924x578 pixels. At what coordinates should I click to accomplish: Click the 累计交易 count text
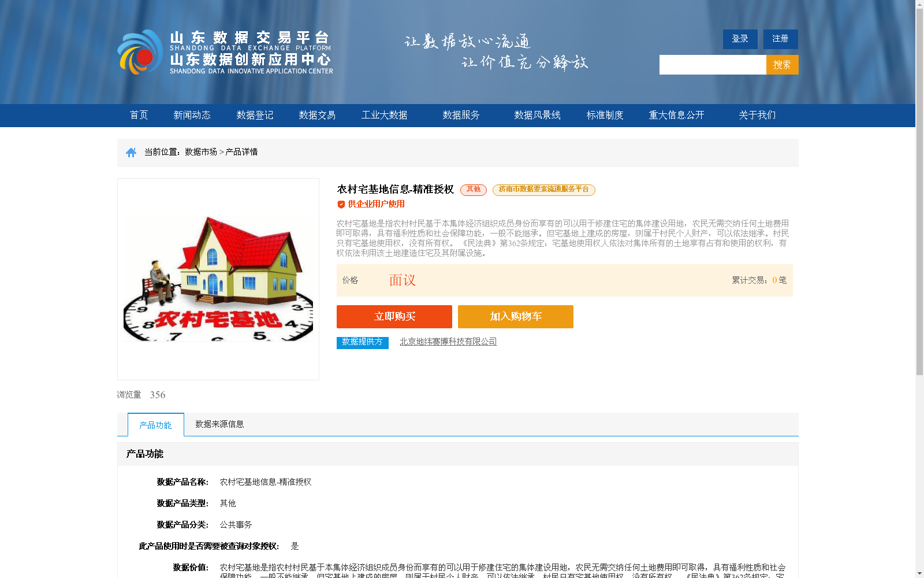pos(759,280)
